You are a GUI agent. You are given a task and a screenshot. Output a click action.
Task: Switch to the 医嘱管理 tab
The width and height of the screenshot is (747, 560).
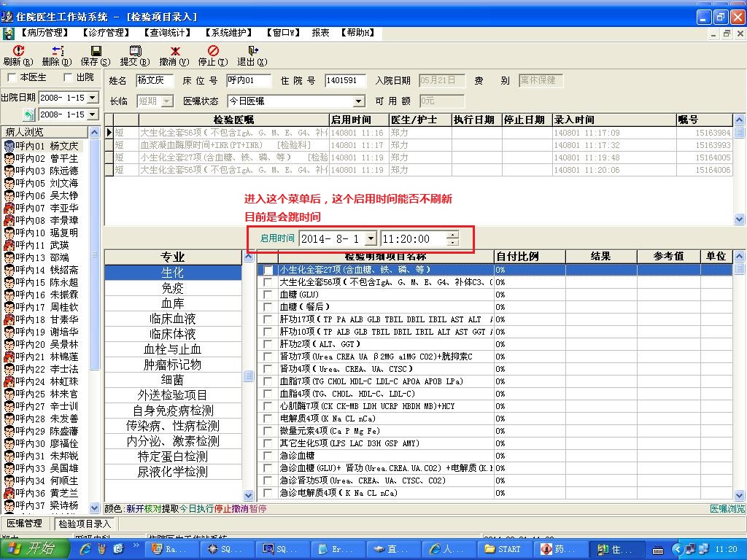click(x=25, y=524)
